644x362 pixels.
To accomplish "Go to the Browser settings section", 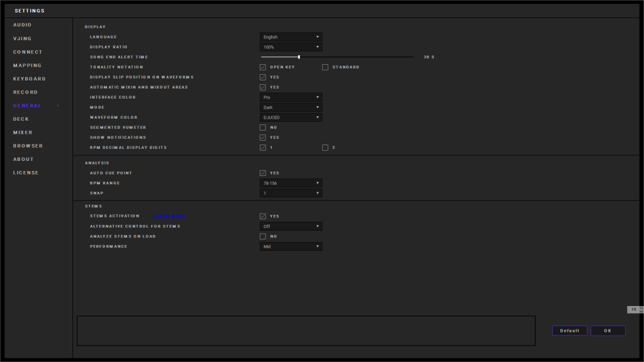I will tap(28, 146).
